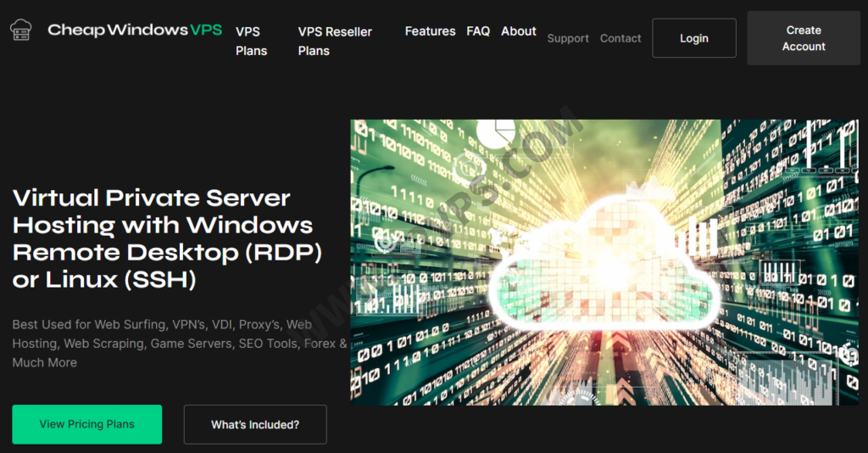
Task: Click the View Pricing Plans button
Action: [x=87, y=424]
